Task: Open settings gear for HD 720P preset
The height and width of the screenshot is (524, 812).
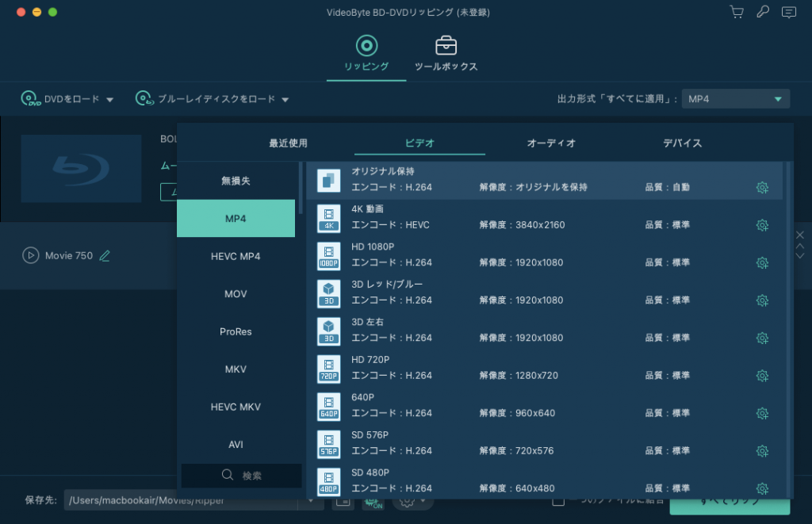Action: coord(762,376)
